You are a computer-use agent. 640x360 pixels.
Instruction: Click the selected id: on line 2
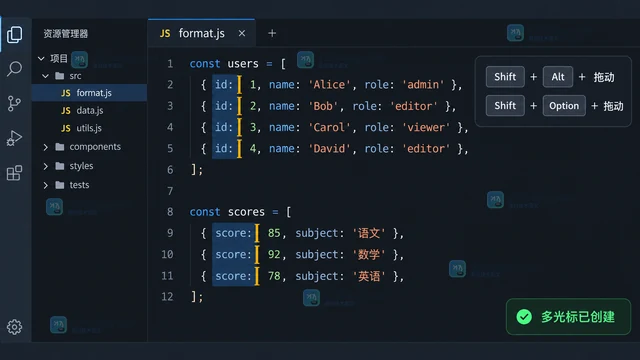coord(224,85)
